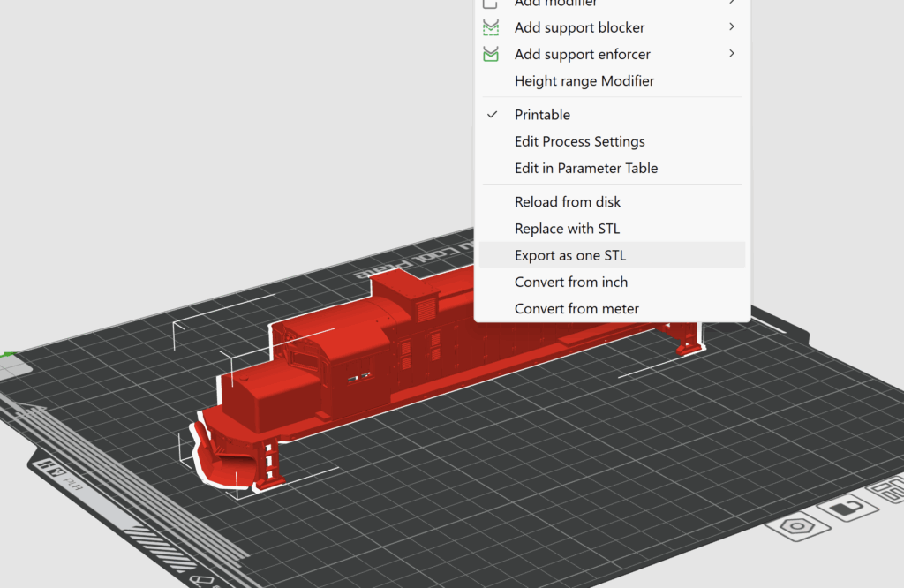Click the arrange layout icon on plate edge
The image size is (904, 588).
pos(887,491)
